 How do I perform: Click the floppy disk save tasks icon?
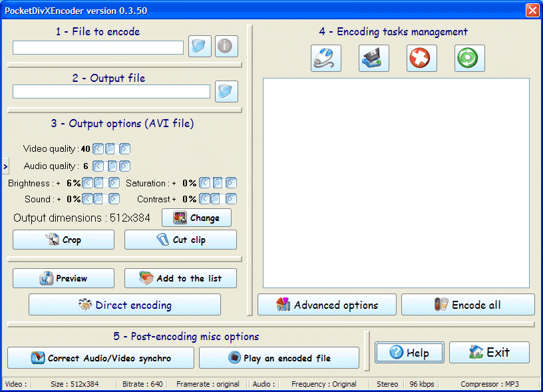coord(374,59)
